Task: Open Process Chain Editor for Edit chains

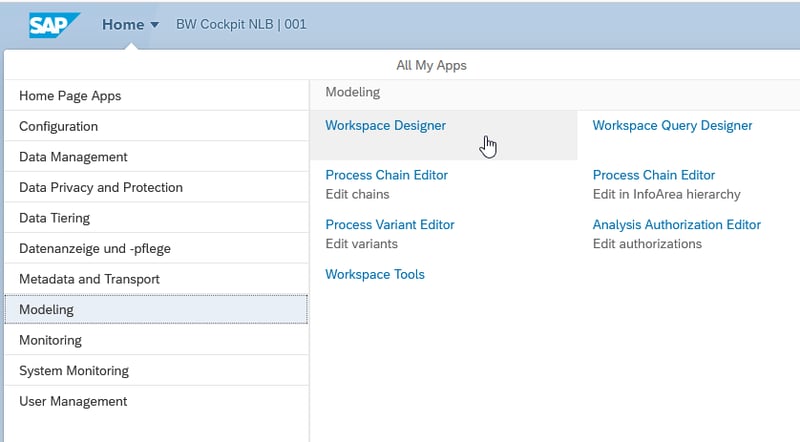Action: tap(386, 175)
